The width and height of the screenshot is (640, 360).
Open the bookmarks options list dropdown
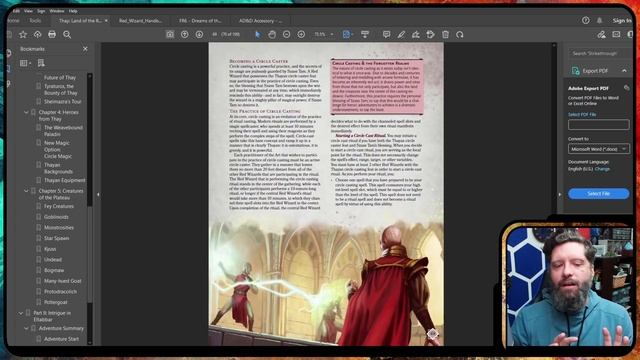pos(25,63)
